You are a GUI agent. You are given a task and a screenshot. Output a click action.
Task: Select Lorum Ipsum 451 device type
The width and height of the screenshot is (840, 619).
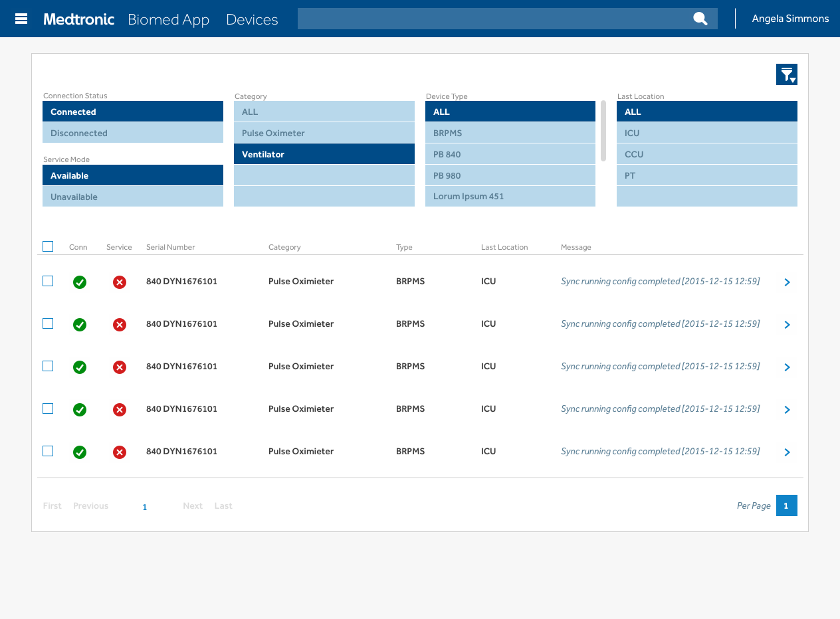coord(510,197)
